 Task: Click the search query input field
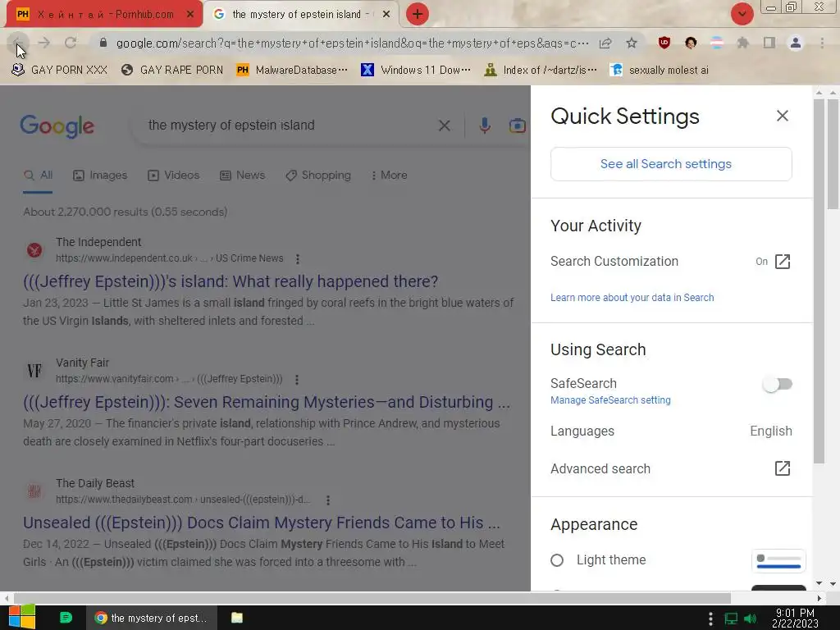290,126
